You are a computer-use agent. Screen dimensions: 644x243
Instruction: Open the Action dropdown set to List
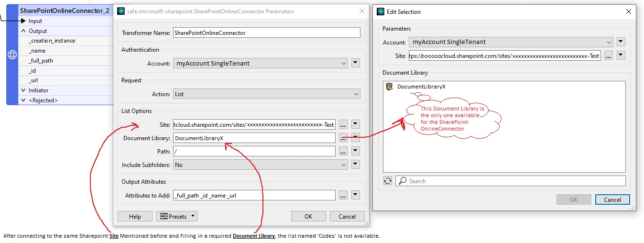(x=267, y=94)
